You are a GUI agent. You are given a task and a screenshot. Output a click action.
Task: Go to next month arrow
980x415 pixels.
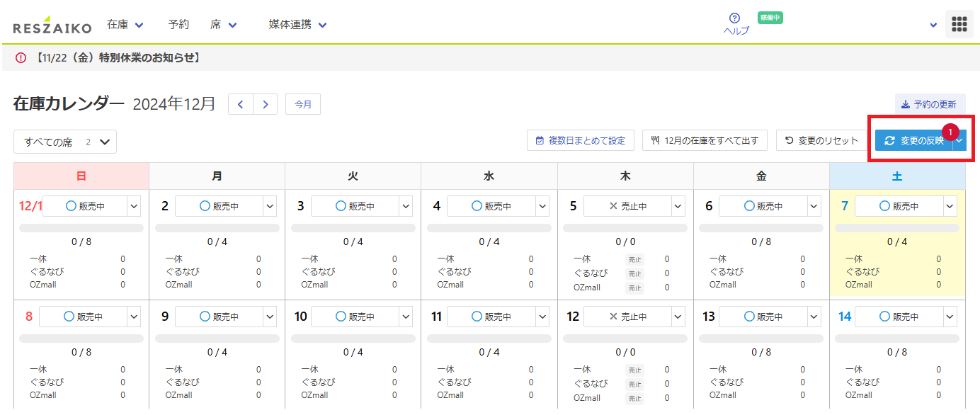(265, 104)
